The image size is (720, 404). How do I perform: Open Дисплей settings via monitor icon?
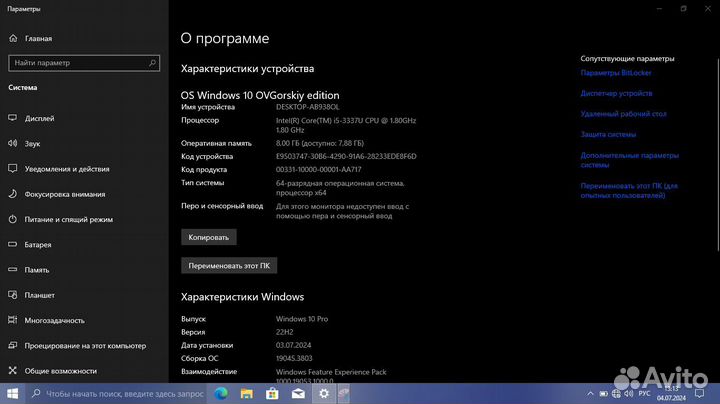tap(13, 118)
